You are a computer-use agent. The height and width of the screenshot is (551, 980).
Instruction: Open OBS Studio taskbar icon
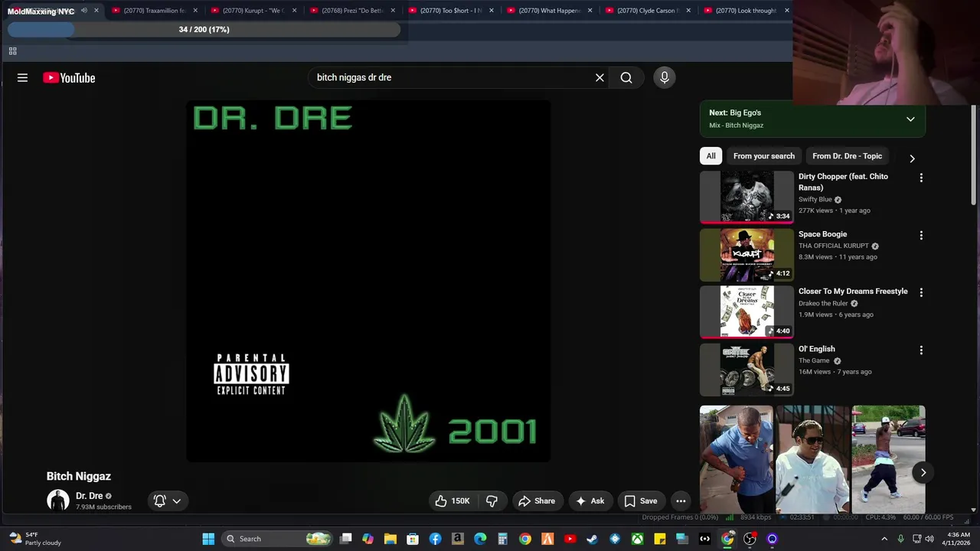(750, 539)
